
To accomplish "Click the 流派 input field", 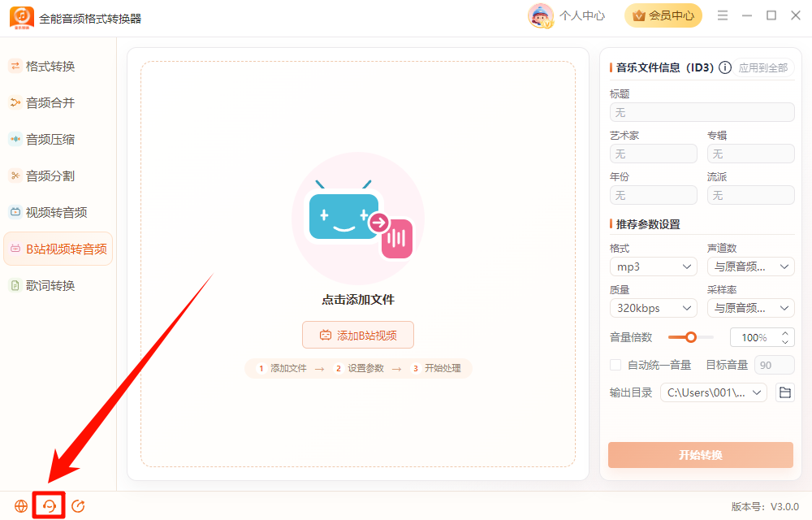I will (750, 195).
